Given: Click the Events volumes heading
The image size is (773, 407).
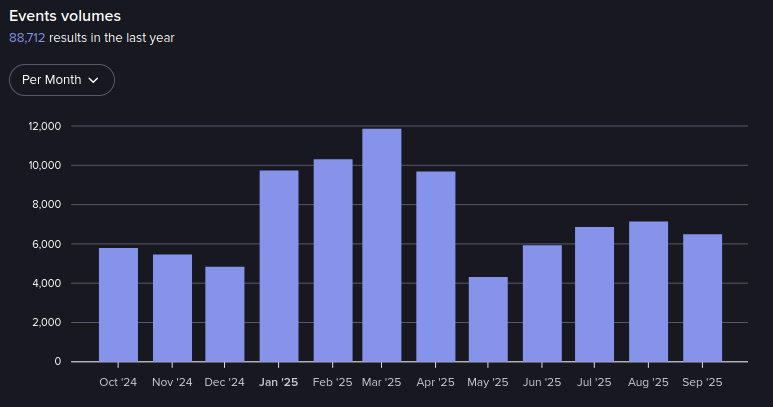Looking at the screenshot, I should click(65, 16).
